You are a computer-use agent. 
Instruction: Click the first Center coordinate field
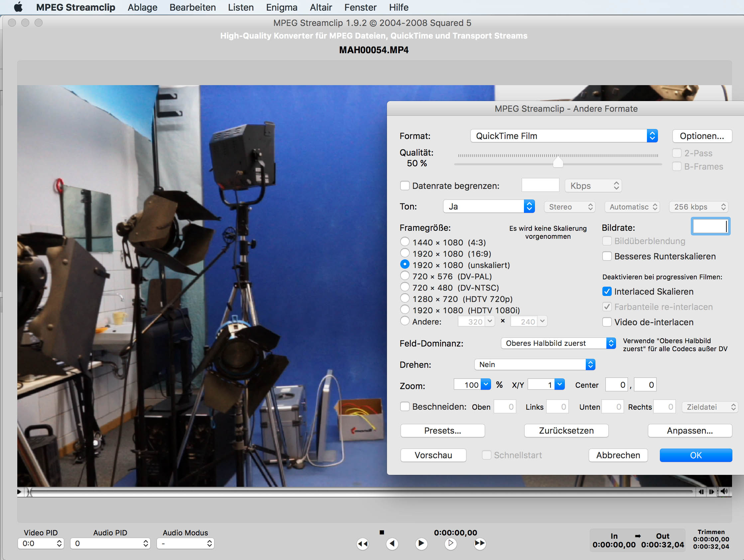616,385
